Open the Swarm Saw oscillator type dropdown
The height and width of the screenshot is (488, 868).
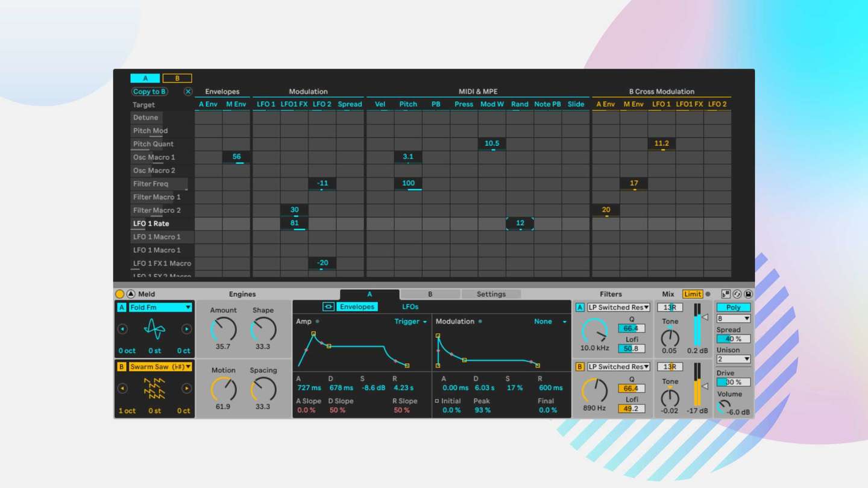pos(160,367)
